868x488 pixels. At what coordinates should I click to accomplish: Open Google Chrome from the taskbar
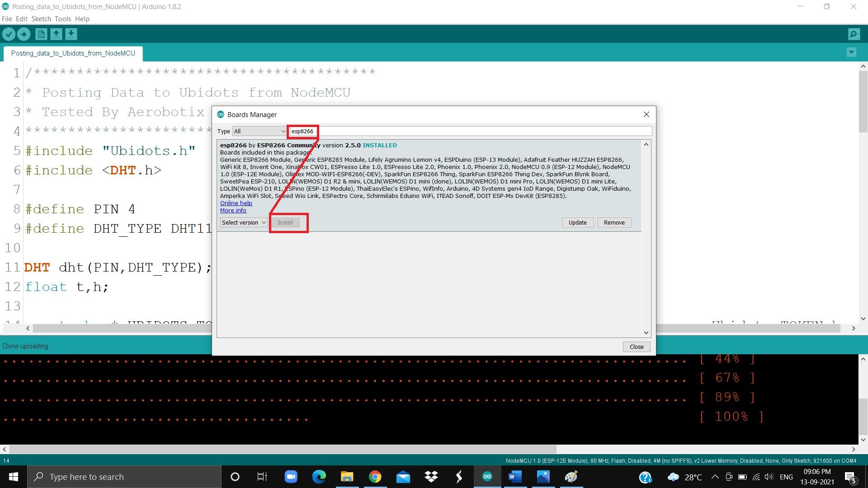(375, 477)
